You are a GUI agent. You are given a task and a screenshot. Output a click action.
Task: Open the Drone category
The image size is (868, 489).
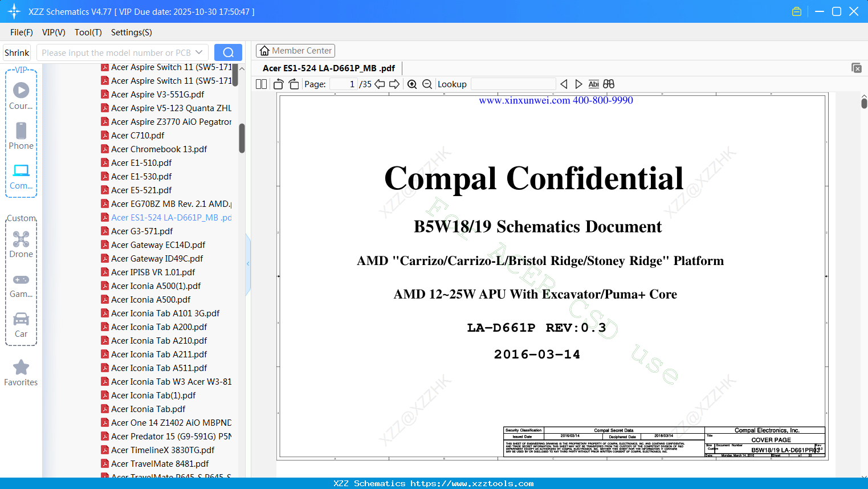(x=21, y=244)
